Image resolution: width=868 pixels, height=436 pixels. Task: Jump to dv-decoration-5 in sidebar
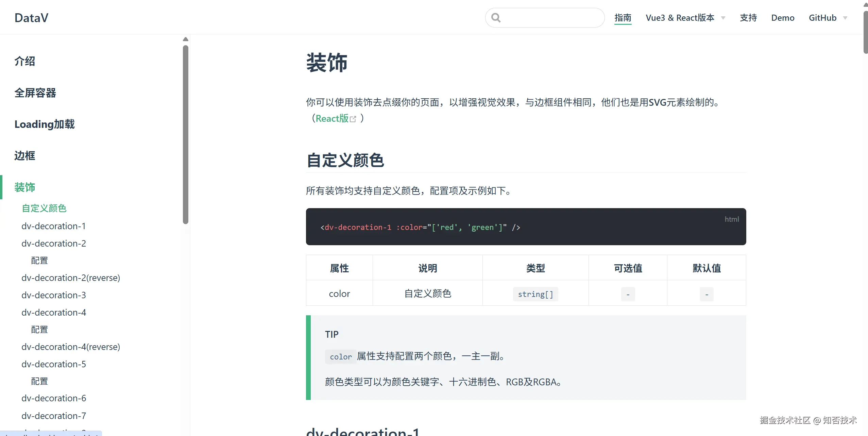pyautogui.click(x=53, y=364)
